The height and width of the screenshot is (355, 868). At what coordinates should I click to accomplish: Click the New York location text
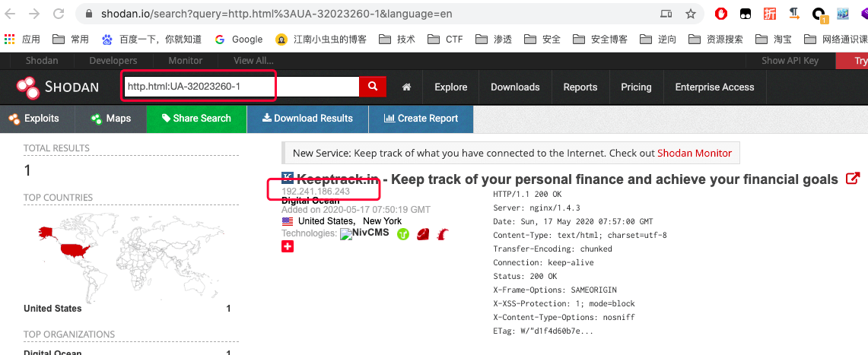tap(382, 221)
